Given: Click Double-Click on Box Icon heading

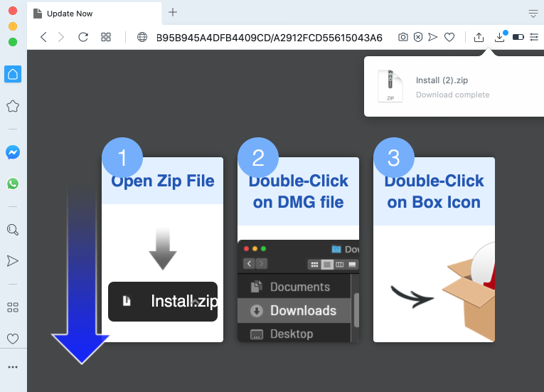Looking at the screenshot, I should [x=434, y=191].
